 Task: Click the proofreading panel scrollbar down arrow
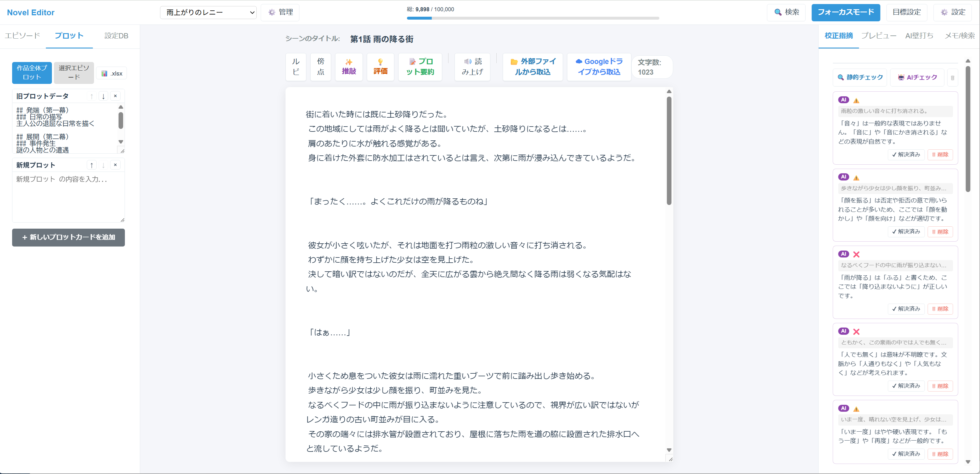coord(968,462)
